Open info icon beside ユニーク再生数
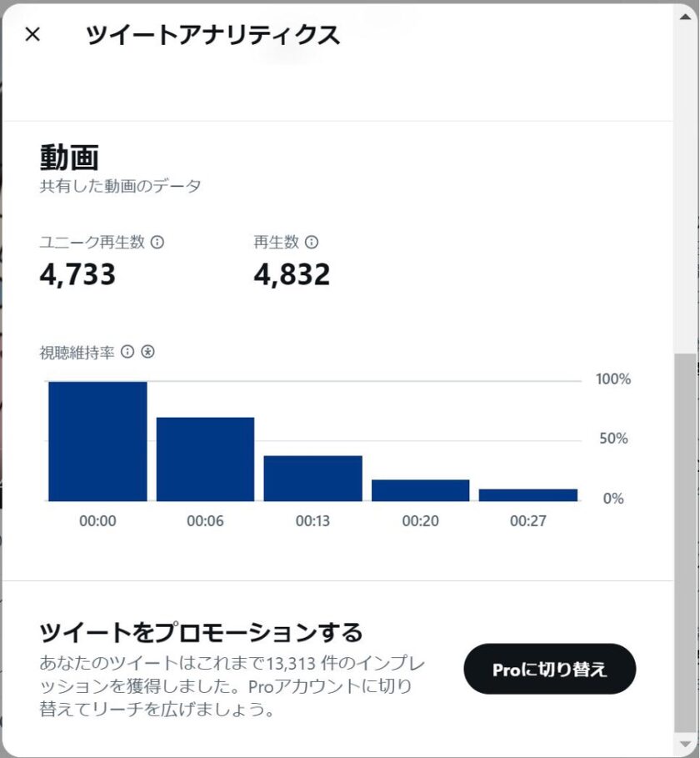700x758 pixels. tap(157, 242)
